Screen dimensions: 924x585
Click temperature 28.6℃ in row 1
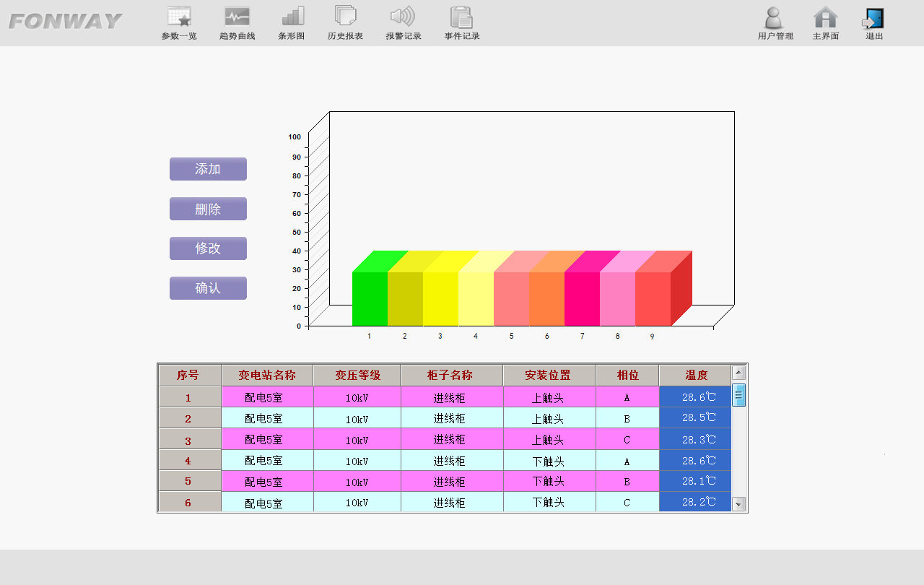coord(699,397)
